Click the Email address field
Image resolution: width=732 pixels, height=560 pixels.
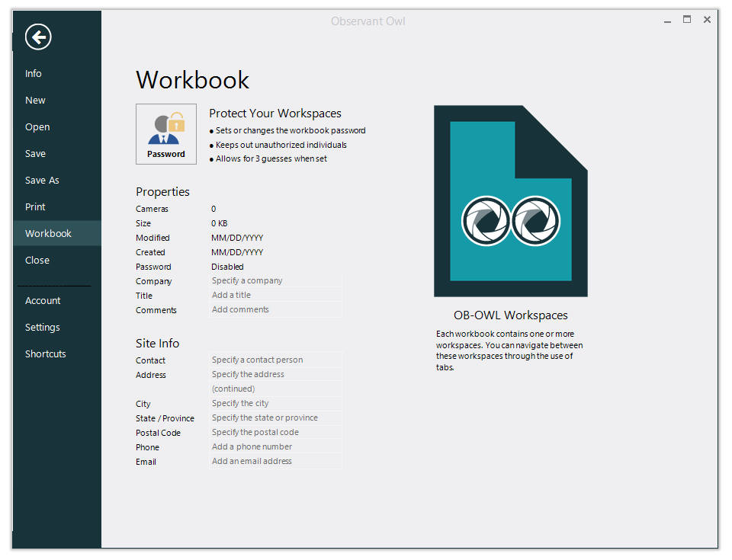[275, 461]
